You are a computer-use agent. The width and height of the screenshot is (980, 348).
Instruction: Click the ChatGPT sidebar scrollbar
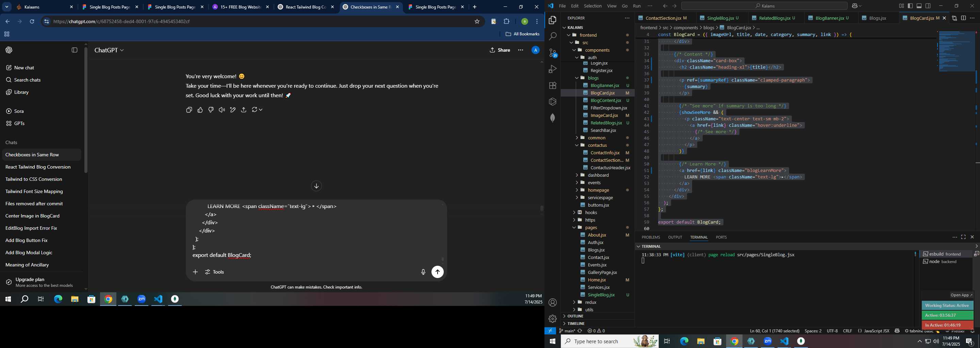tap(86, 110)
